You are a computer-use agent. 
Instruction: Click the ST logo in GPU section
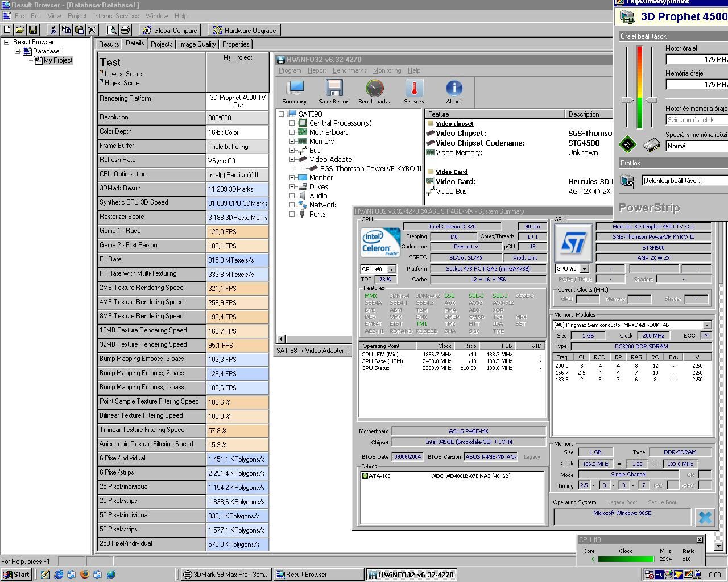click(x=573, y=243)
